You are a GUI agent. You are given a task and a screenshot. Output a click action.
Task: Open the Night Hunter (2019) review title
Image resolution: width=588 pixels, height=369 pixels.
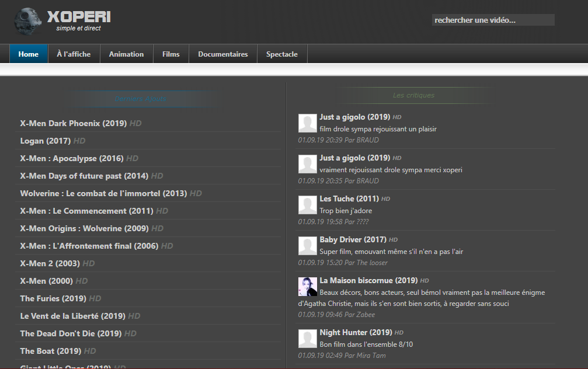coord(356,332)
